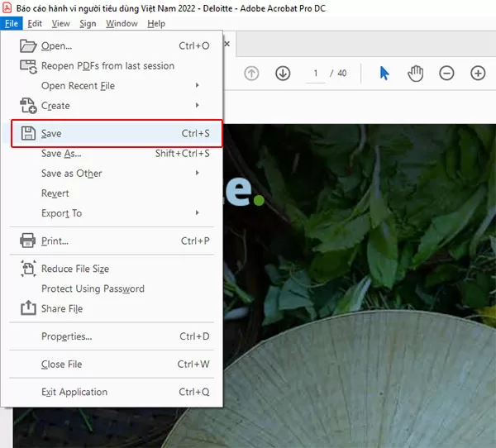This screenshot has width=496, height=448.
Task: Expand the Save as Other submenu
Action: coord(197,173)
